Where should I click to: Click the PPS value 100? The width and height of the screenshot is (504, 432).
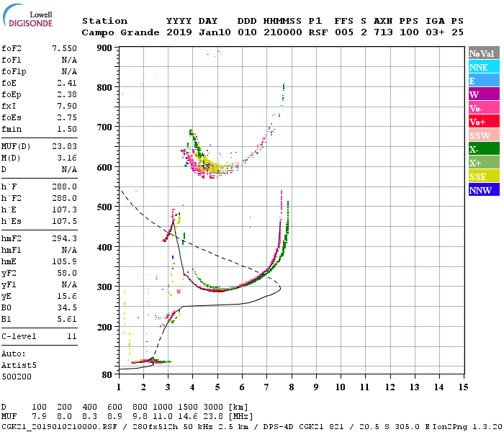[x=409, y=32]
